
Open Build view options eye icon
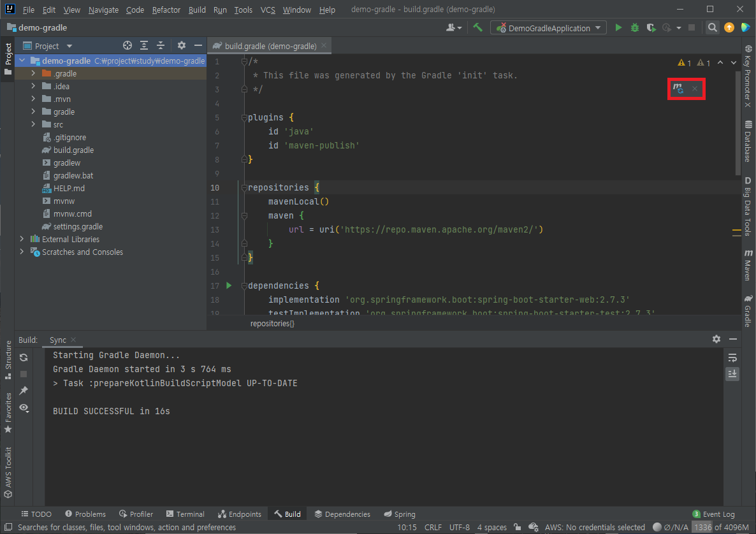[x=24, y=408]
